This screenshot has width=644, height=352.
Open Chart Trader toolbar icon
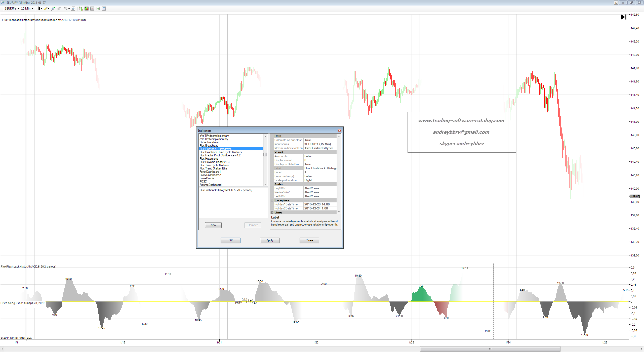(80, 9)
